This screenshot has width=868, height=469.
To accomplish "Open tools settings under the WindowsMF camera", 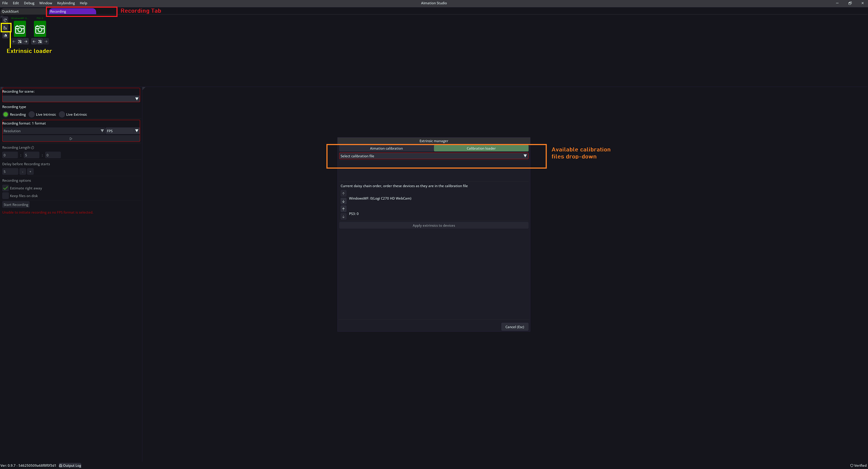I will 20,41.
